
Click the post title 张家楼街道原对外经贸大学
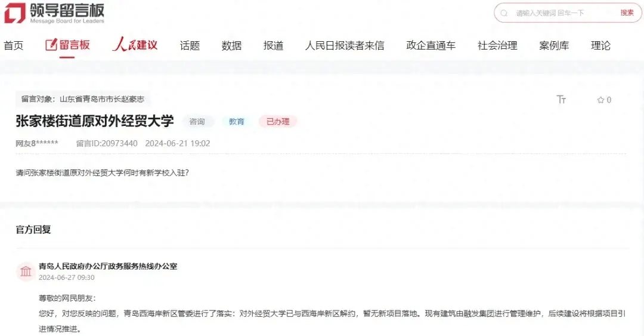pyautogui.click(x=94, y=121)
